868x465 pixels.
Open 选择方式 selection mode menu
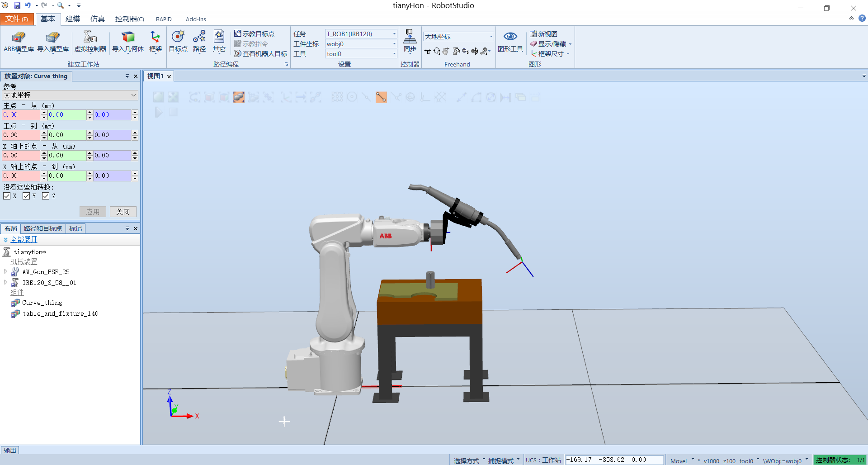point(469,460)
